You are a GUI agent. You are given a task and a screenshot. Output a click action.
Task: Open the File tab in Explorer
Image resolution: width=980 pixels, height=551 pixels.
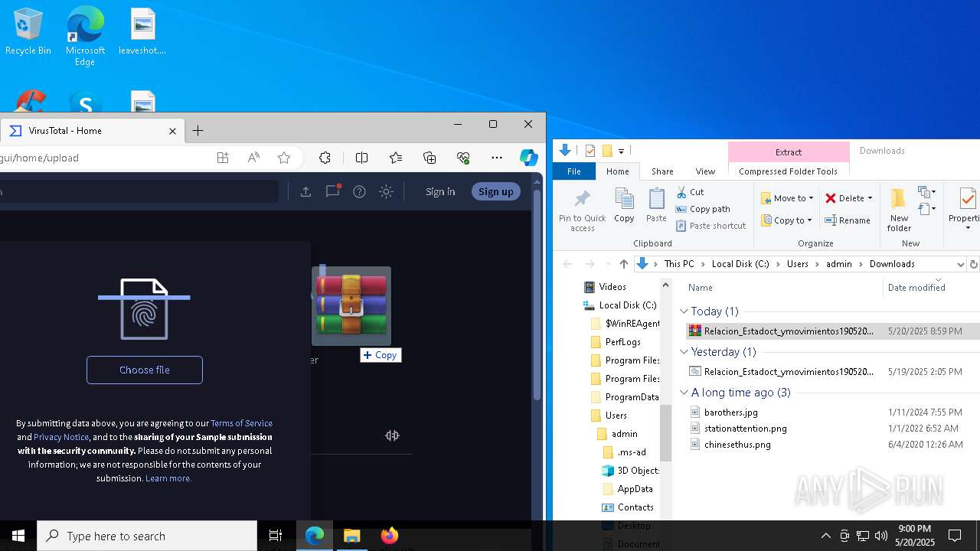pyautogui.click(x=573, y=171)
